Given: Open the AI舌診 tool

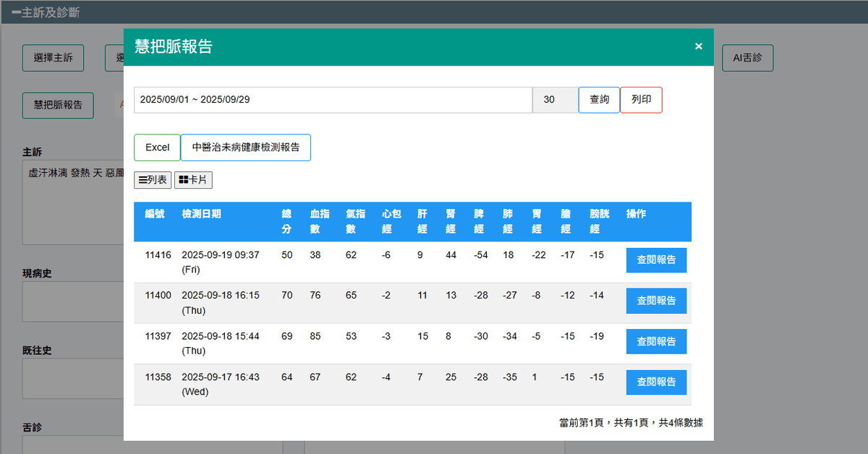Looking at the screenshot, I should (x=747, y=59).
